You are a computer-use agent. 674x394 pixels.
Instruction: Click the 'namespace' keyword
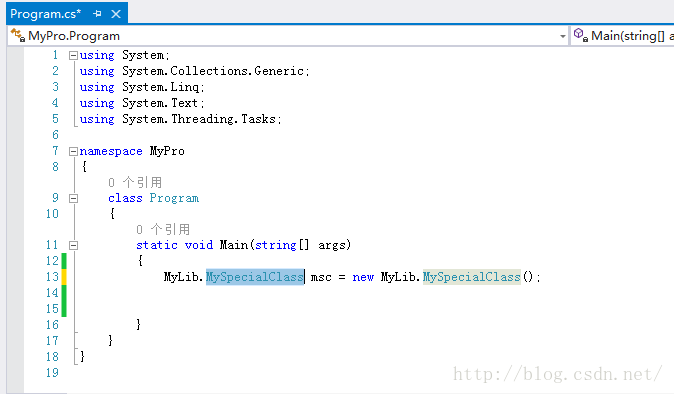111,152
